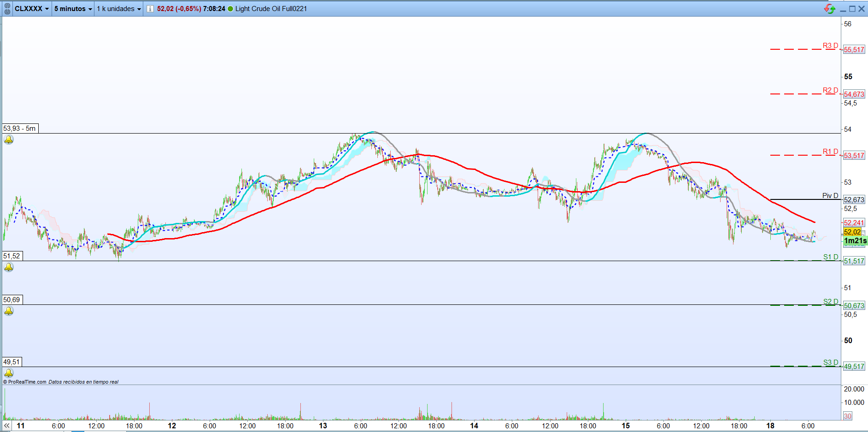Maximize the chart window
Screen dimensions: 868x432
(852, 9)
